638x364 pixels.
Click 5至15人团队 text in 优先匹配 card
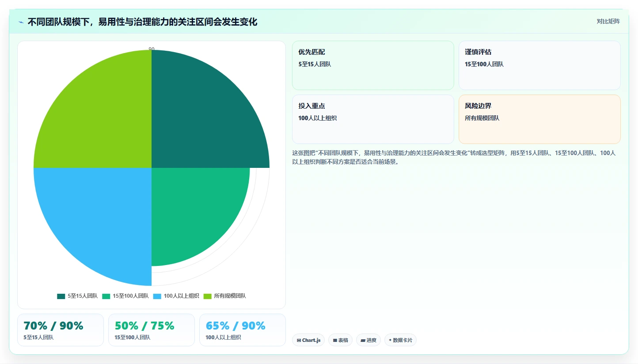click(x=315, y=64)
